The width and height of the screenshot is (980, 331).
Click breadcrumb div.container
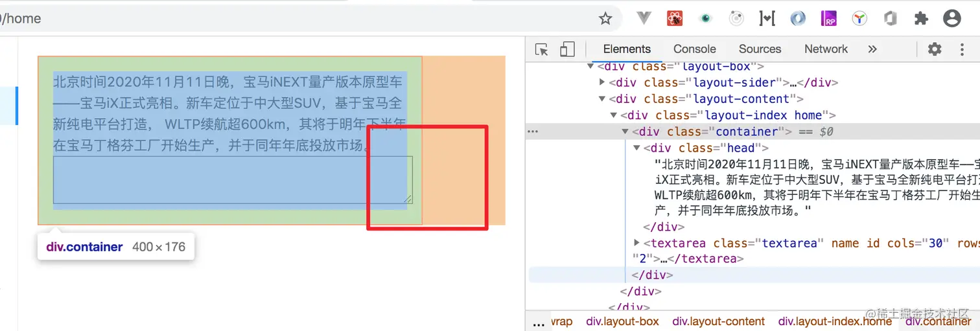939,321
